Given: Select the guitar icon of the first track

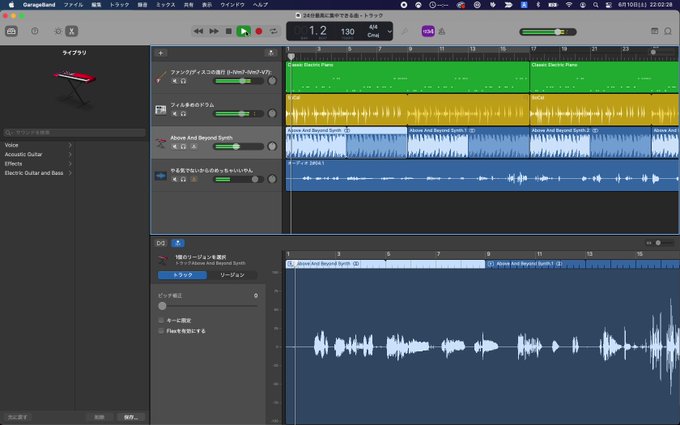Looking at the screenshot, I should pos(161,77).
